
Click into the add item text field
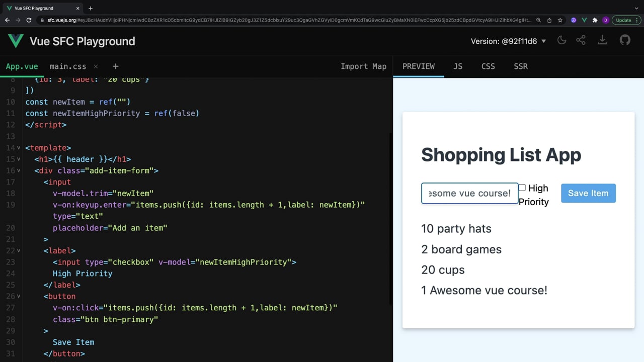[469, 193]
